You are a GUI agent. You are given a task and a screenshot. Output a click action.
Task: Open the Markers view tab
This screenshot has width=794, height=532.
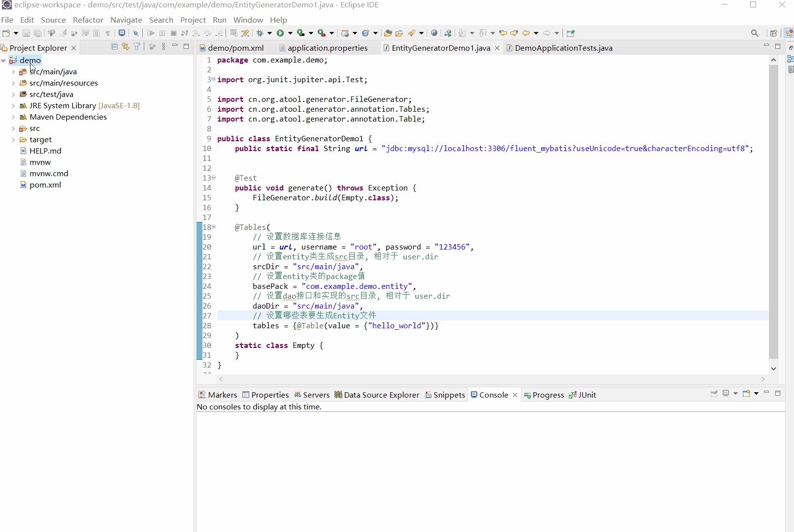click(x=218, y=395)
